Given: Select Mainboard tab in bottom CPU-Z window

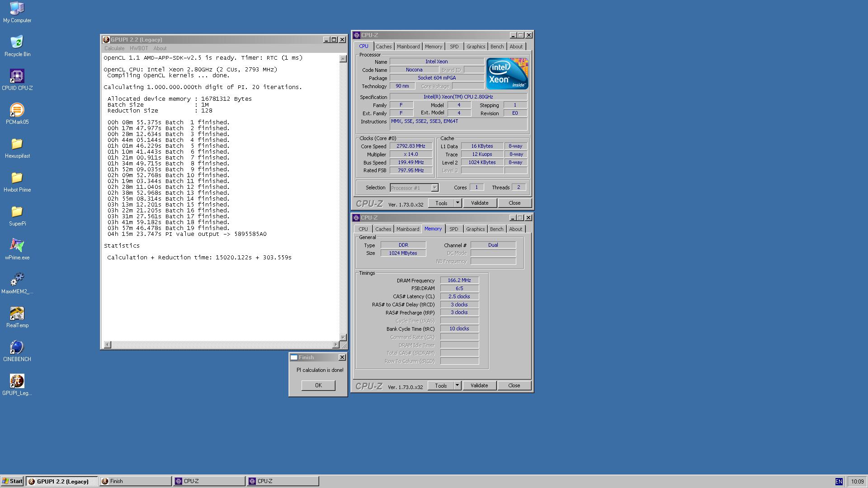Looking at the screenshot, I should [x=408, y=229].
